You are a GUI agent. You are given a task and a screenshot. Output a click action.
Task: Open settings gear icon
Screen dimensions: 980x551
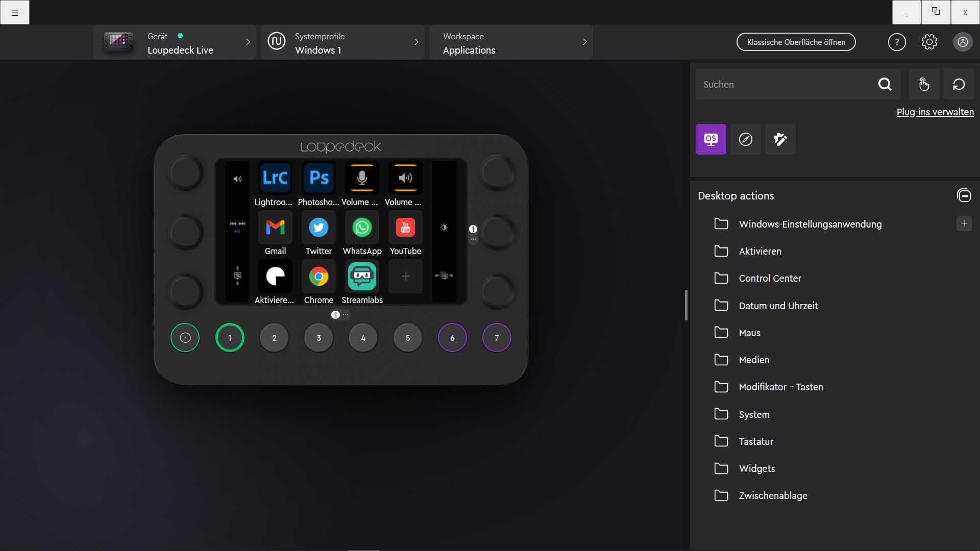click(929, 42)
